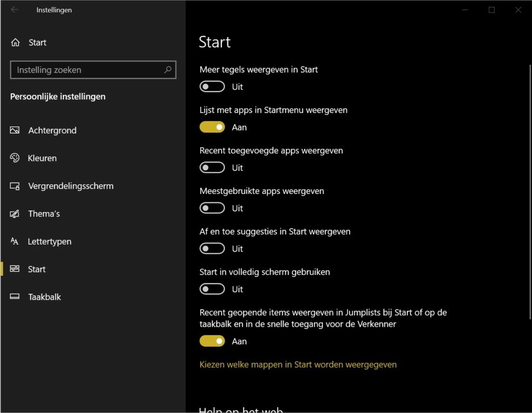Viewport: 532px width, 413px height.
Task: Minimize the Instellingen window
Action: coord(465,10)
